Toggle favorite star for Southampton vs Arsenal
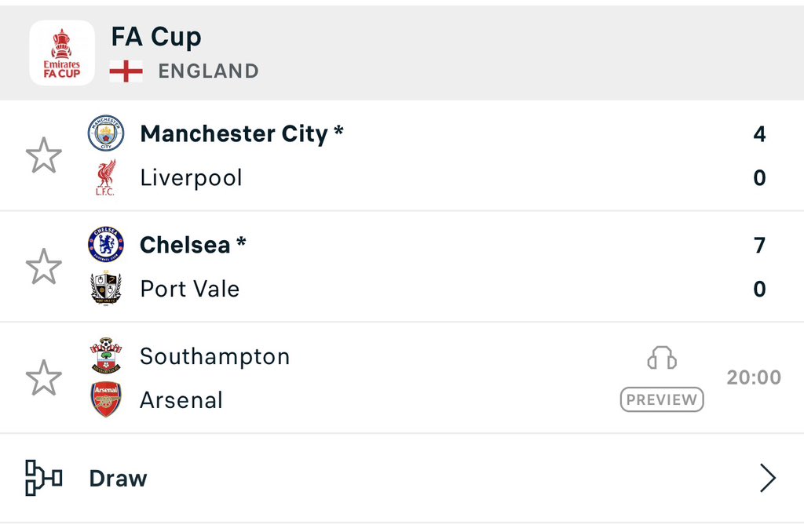The height and width of the screenshot is (532, 804). coord(44,378)
